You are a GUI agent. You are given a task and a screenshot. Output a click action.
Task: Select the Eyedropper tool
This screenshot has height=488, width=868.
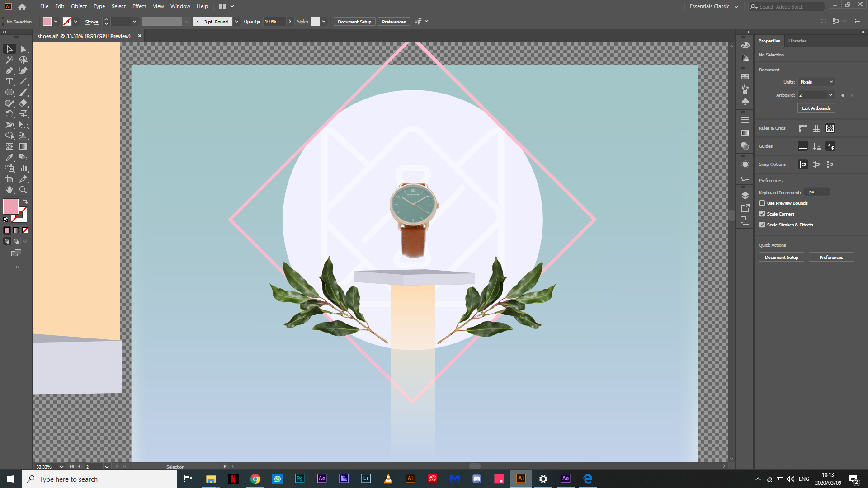(x=9, y=157)
